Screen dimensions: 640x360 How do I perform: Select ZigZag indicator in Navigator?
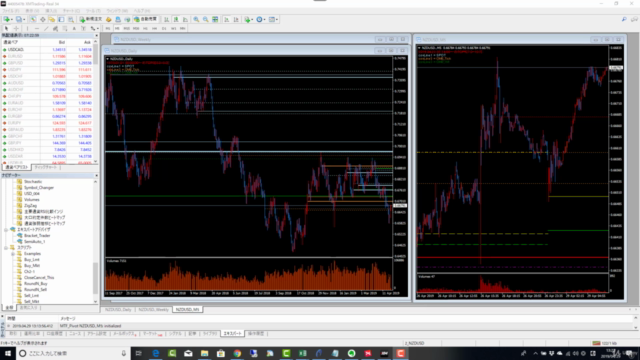pyautogui.click(x=30, y=206)
